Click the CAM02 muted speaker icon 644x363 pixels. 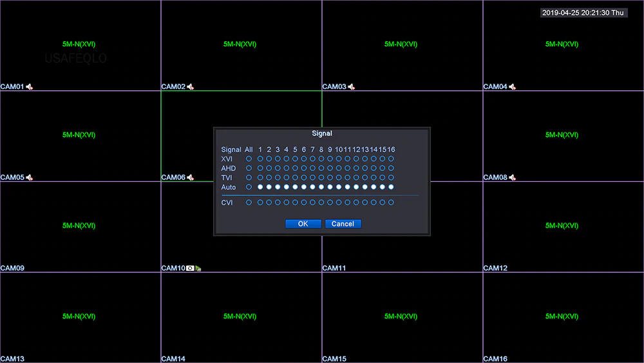point(191,87)
